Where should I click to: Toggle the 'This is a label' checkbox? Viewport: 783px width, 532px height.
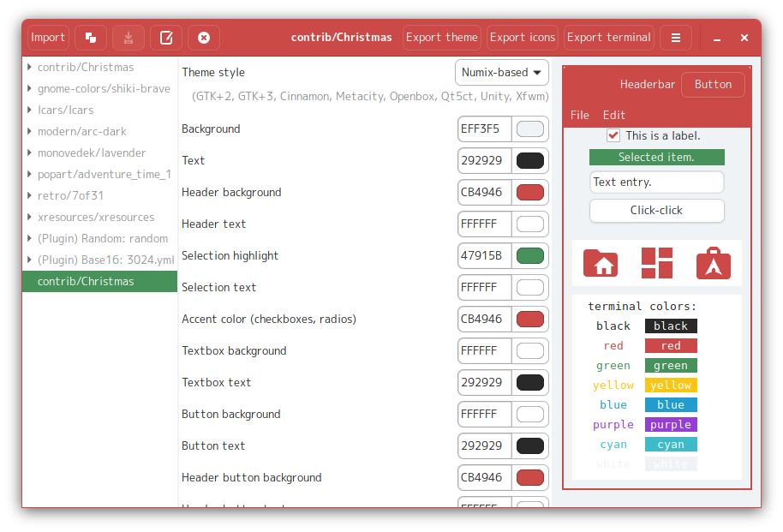point(613,134)
